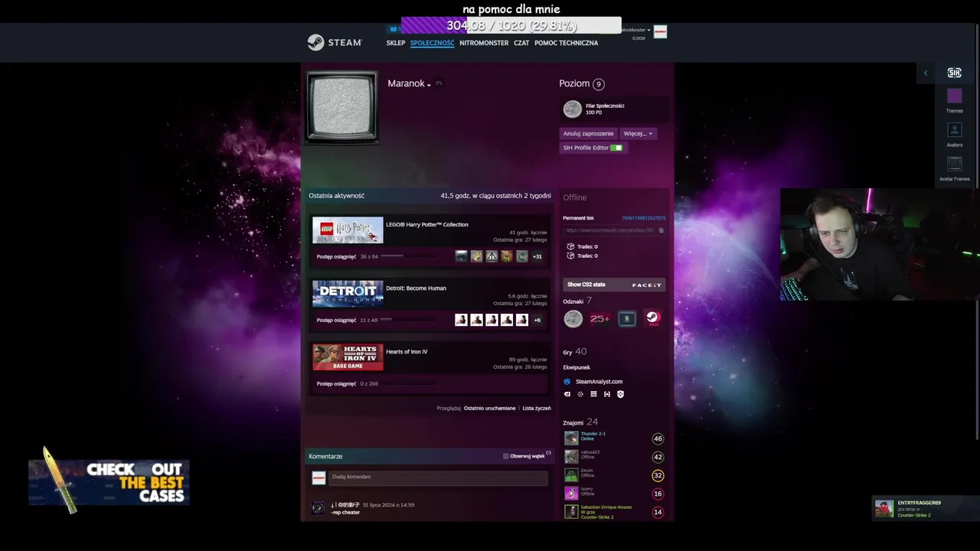Copy the profile URL with the copy icon

coord(661,230)
